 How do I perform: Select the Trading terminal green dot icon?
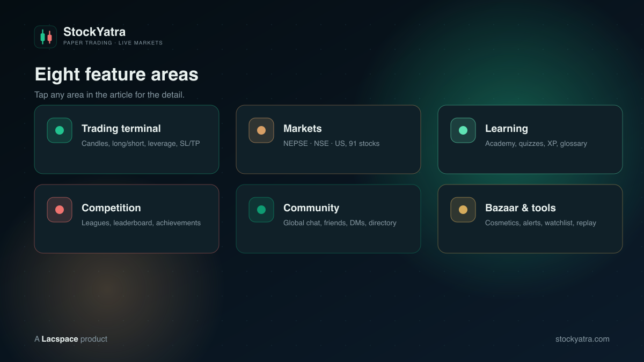click(x=60, y=130)
